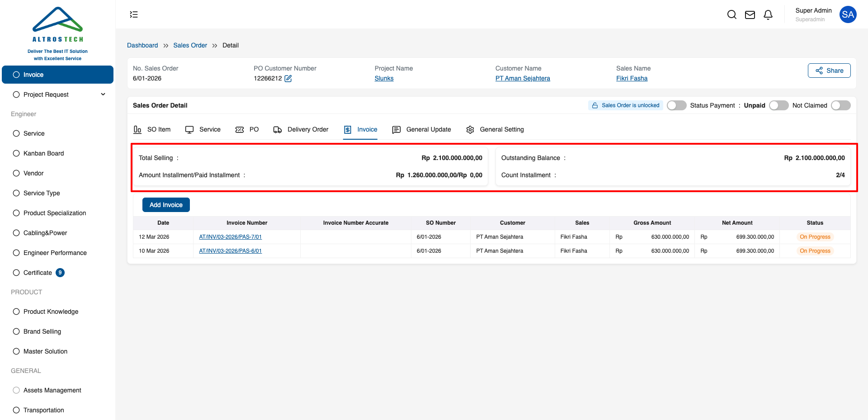Click the Certificate notification badge
The image size is (868, 420).
tap(60, 273)
